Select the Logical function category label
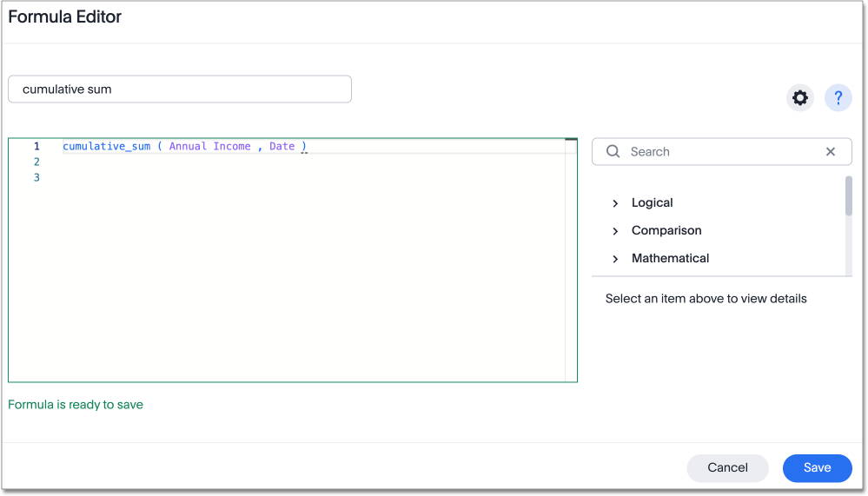This screenshot has height=496, width=868. (652, 202)
